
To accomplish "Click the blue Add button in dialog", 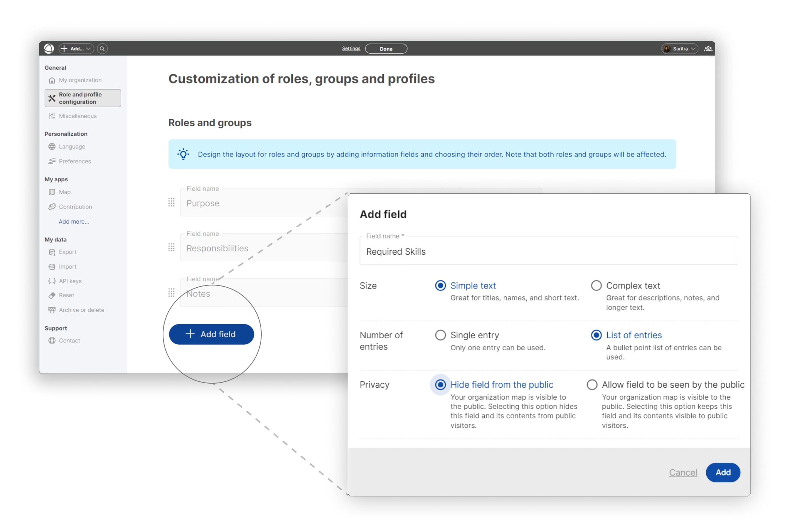I will click(722, 472).
